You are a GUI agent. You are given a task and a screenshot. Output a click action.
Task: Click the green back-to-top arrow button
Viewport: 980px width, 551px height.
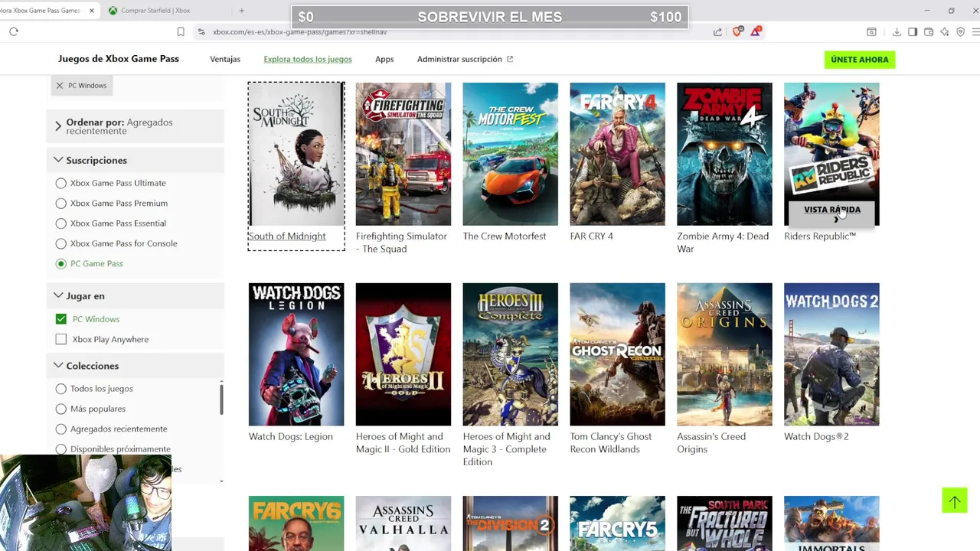pos(955,500)
